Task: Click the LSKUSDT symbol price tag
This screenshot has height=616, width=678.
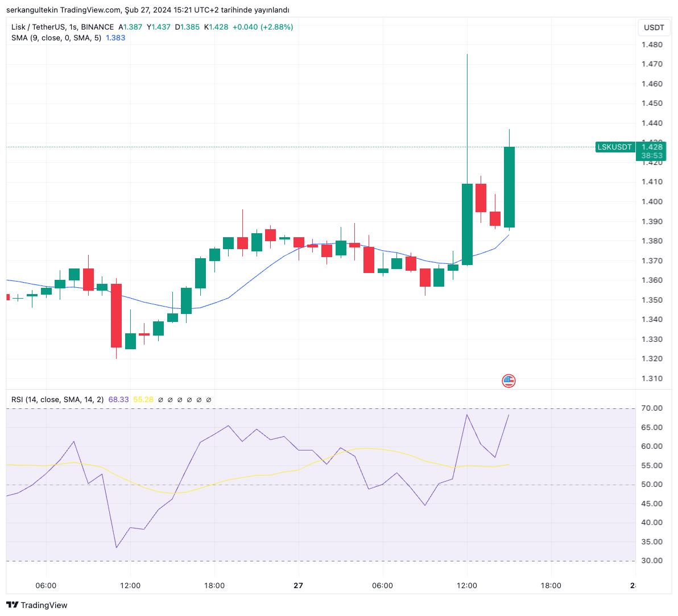Action: 614,147
